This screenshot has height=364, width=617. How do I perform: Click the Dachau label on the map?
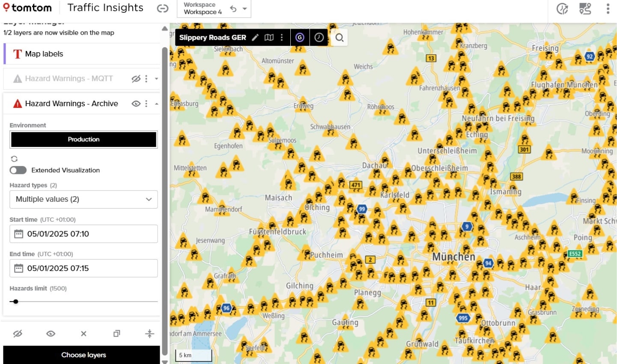[x=375, y=165]
